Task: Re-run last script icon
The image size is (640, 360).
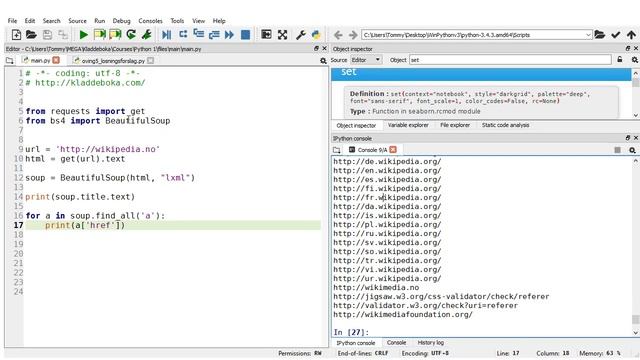Action: (x=131, y=35)
